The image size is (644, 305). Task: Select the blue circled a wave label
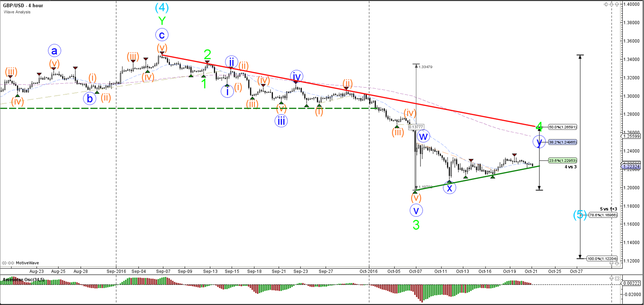coord(54,51)
